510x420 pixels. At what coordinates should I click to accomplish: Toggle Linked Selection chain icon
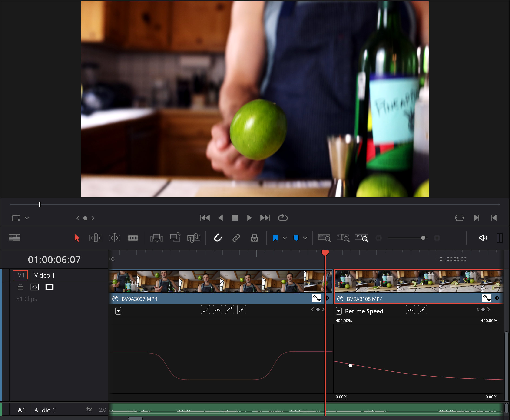point(236,238)
